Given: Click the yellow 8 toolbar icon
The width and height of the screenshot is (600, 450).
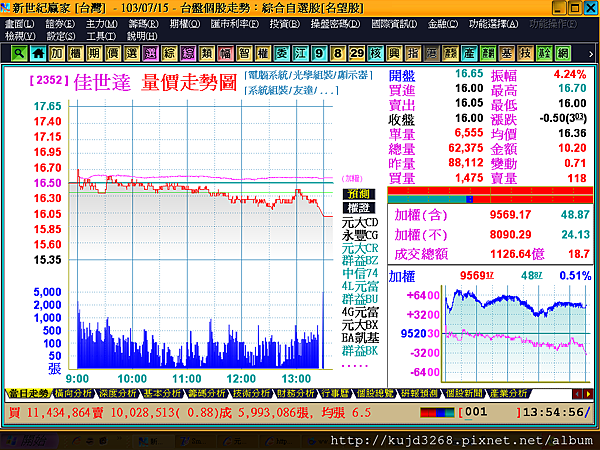Looking at the screenshot, I should click(338, 53).
